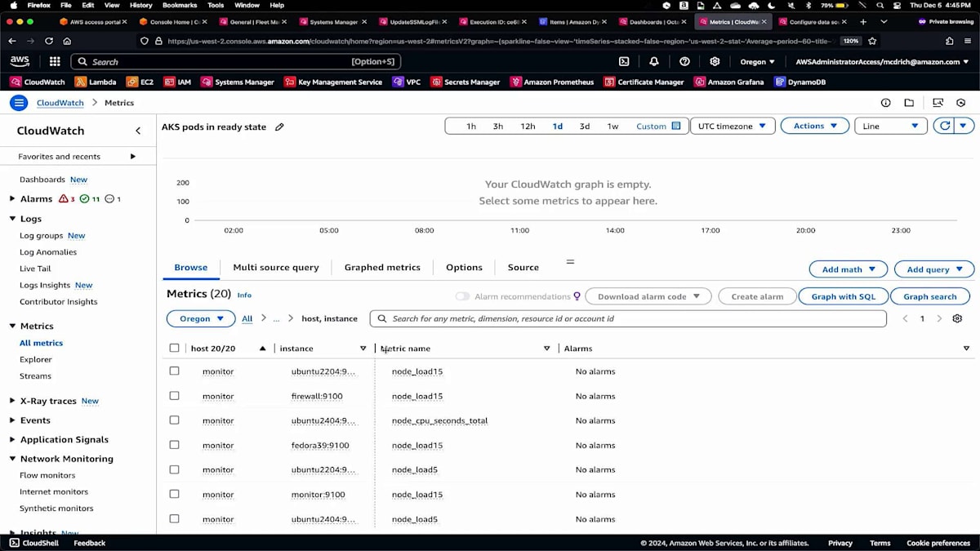
Task: Select all metrics with header checkbox
Action: tap(174, 348)
